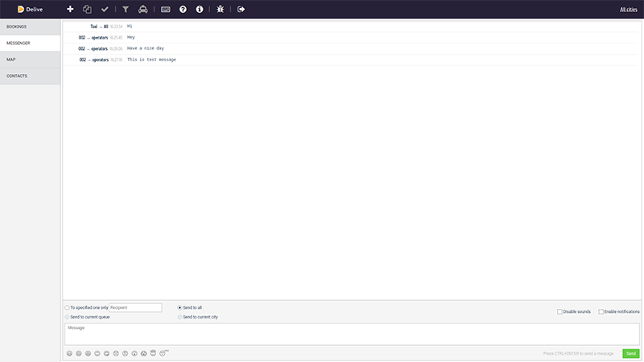Tick the Enable notifications checkbox
This screenshot has width=644, height=362.
click(601, 311)
